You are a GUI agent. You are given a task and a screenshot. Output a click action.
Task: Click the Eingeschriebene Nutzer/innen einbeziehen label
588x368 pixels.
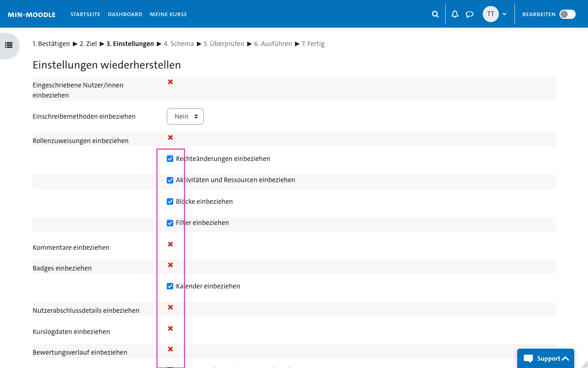(78, 90)
